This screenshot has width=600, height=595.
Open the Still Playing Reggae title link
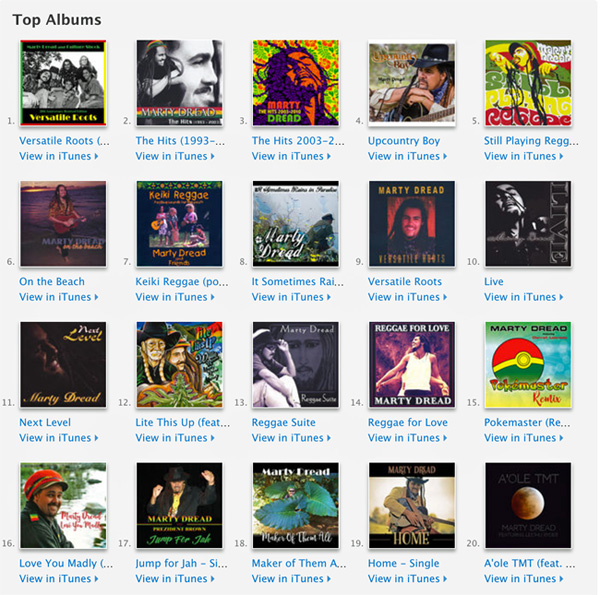pyautogui.click(x=531, y=141)
